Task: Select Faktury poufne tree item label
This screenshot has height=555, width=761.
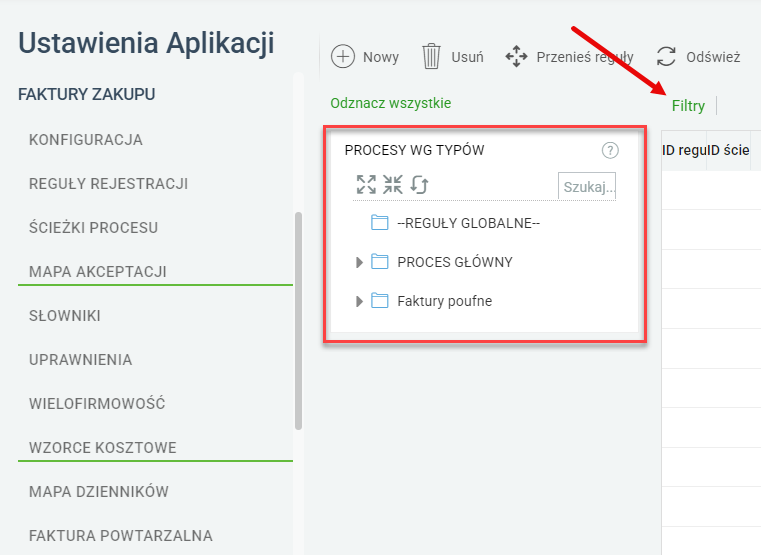Action: 445,301
